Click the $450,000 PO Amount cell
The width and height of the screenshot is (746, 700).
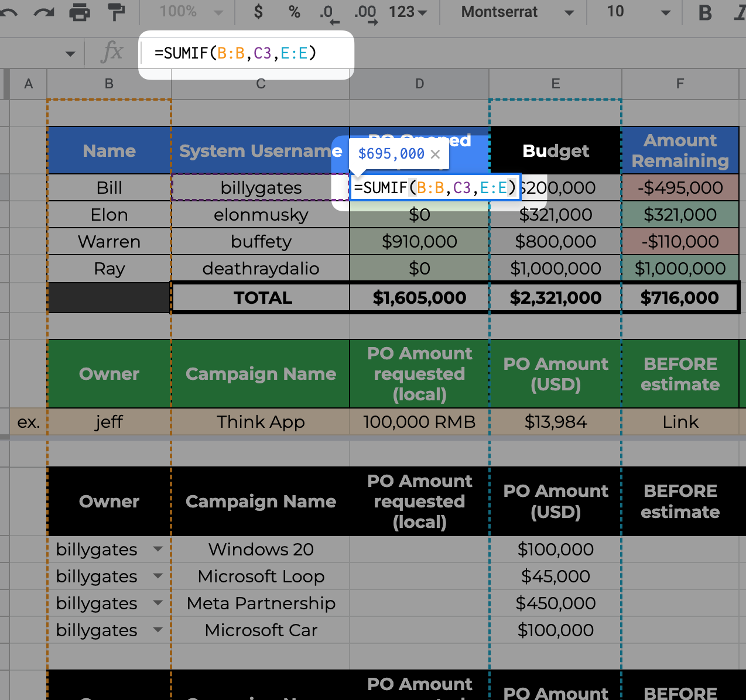pyautogui.click(x=555, y=603)
